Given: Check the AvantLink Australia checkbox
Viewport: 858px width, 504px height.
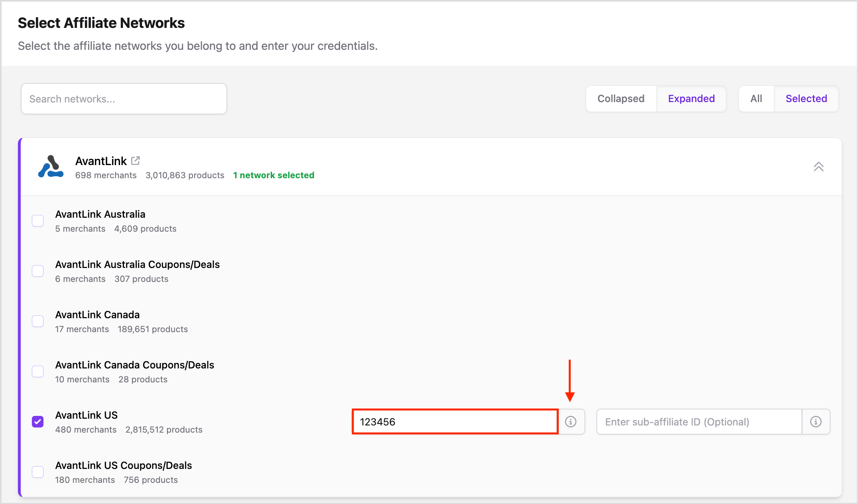Looking at the screenshot, I should pos(38,220).
